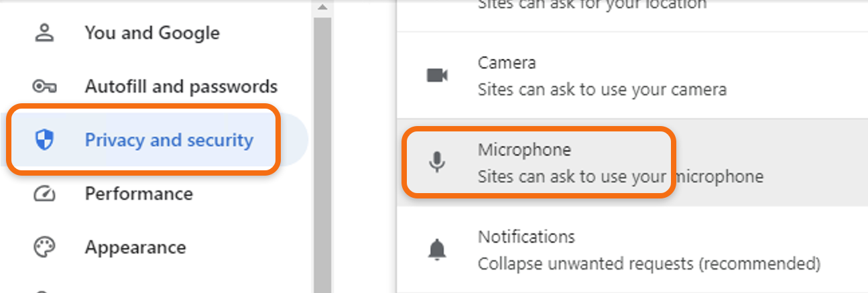
Task: Click the microphone icon in the permissions list
Action: (x=437, y=162)
